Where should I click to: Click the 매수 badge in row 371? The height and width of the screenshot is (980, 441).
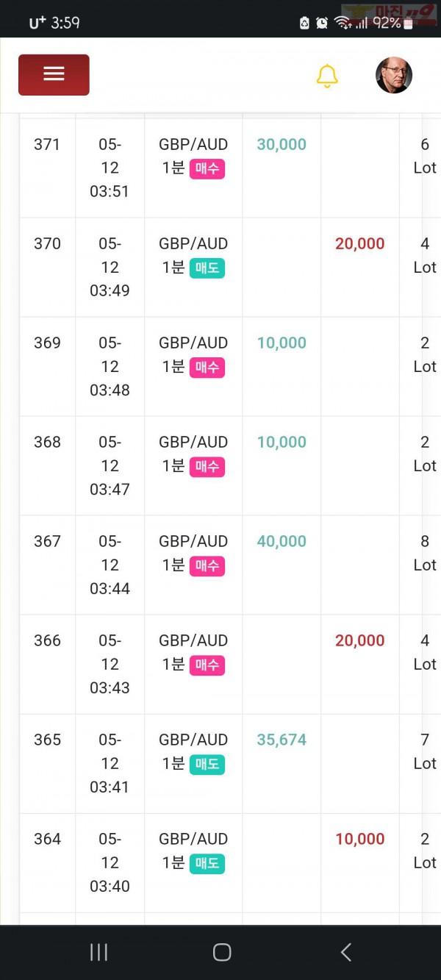click(207, 169)
